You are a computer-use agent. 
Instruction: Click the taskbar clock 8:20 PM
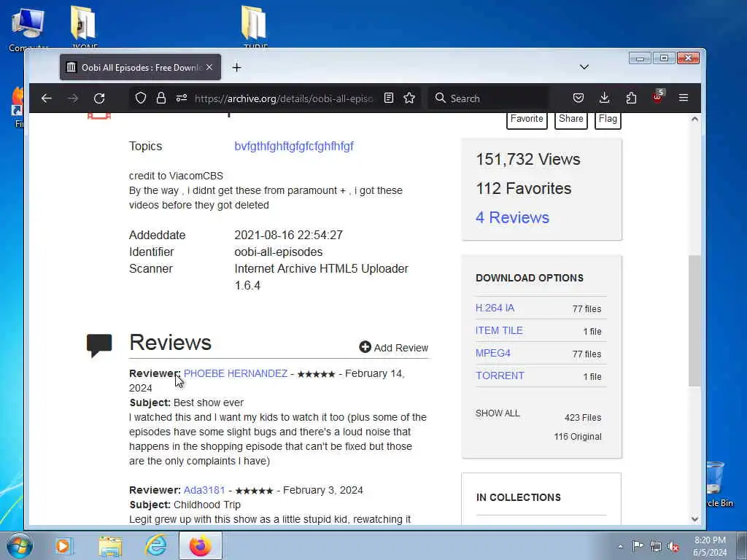coord(710,546)
